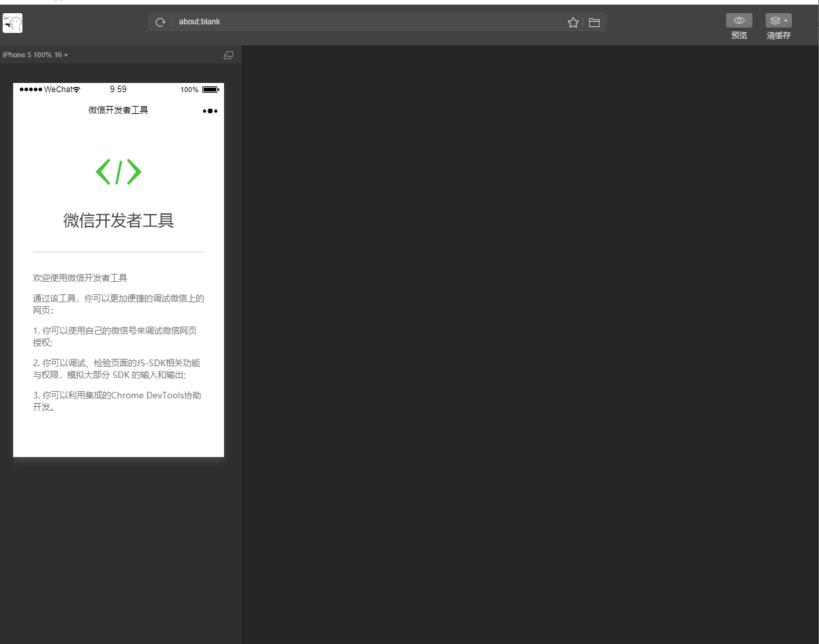Click the item 2 text about JS-SDK
The image size is (819, 644).
(x=117, y=369)
